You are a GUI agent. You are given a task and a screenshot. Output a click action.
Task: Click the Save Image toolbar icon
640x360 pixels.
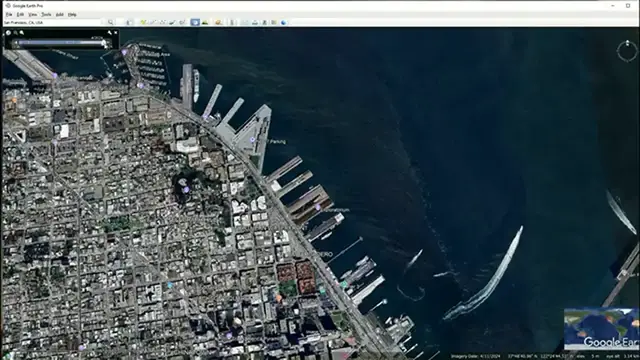[x=264, y=22]
